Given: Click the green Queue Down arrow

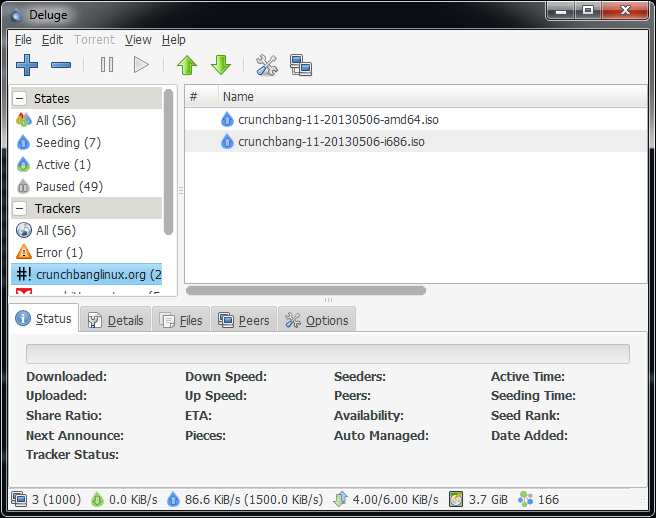Looking at the screenshot, I should [221, 65].
